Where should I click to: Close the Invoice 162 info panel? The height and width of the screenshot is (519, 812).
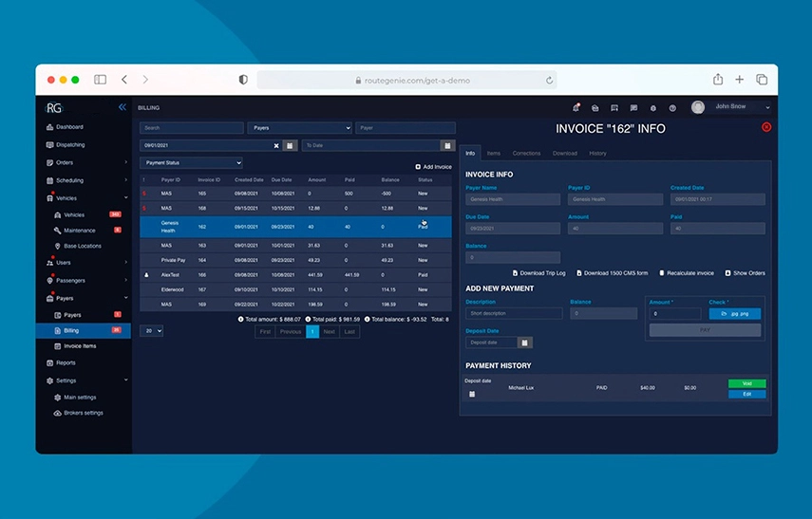pyautogui.click(x=766, y=127)
